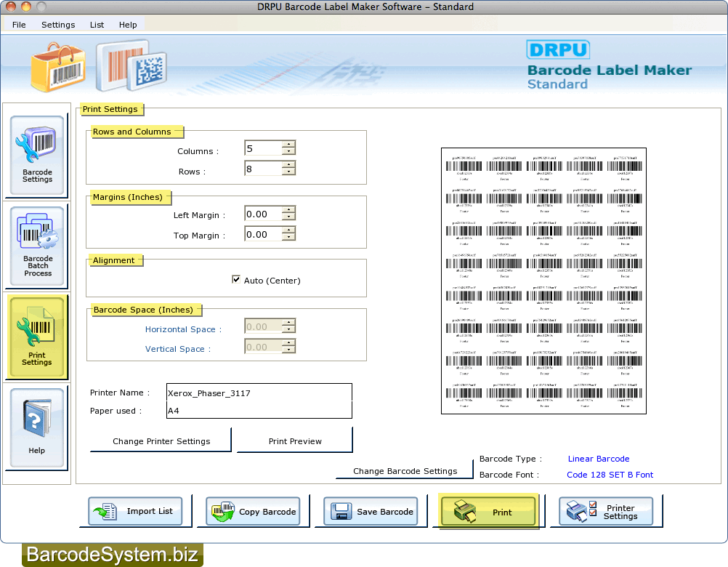Minimize the application window
This screenshot has width=728, height=567.
pyautogui.click(x=26, y=7)
